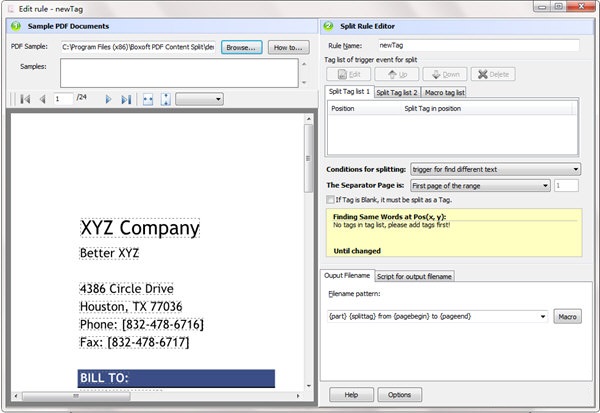The image size is (600, 413).
Task: Minimize the Edit rule window
Action: coord(542,6)
